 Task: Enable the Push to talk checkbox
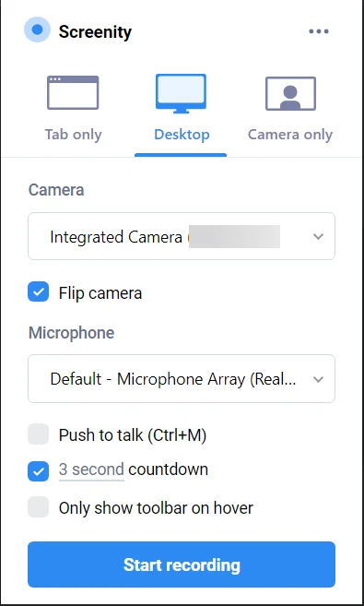38,434
